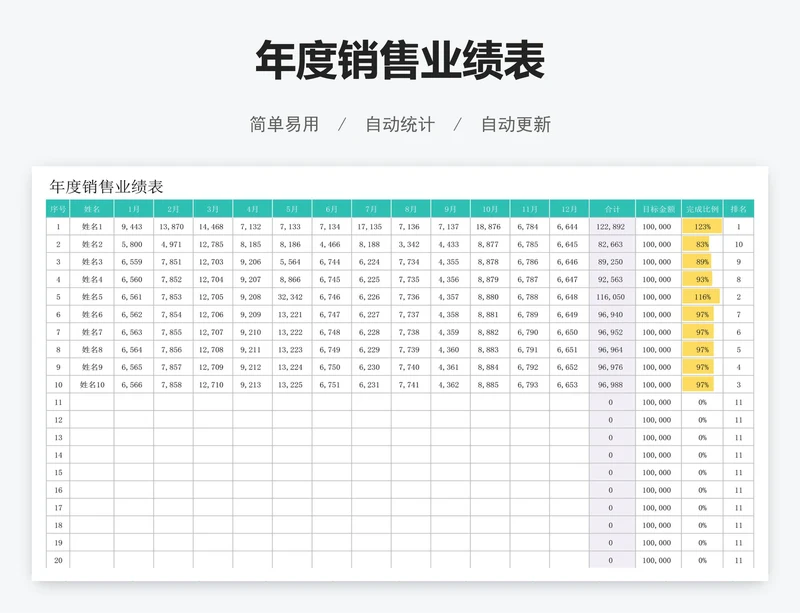Click the total cell 96,988

(610, 384)
